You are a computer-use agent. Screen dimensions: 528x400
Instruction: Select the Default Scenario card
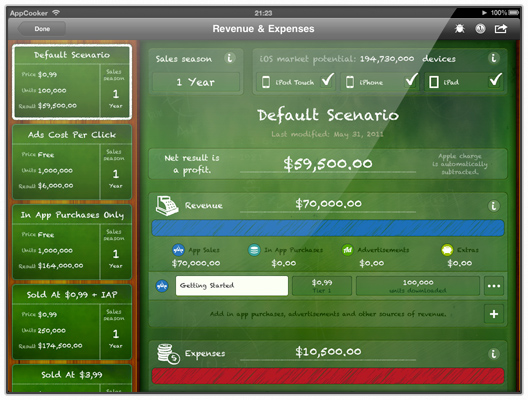[72, 82]
